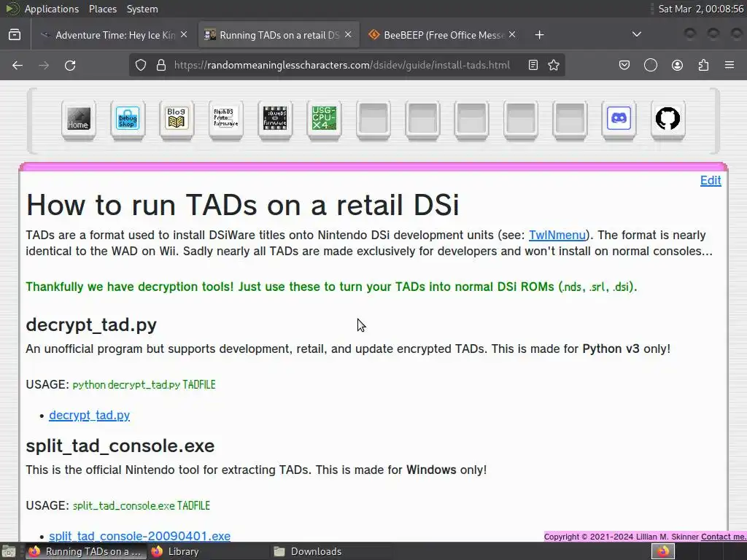Go back to the previous page
This screenshot has height=560, width=747.
(18, 65)
